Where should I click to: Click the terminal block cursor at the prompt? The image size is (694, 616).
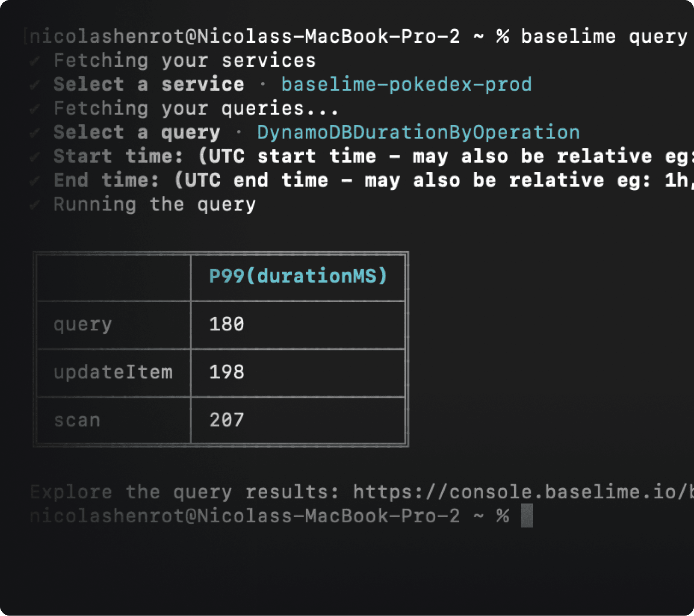coord(527,516)
